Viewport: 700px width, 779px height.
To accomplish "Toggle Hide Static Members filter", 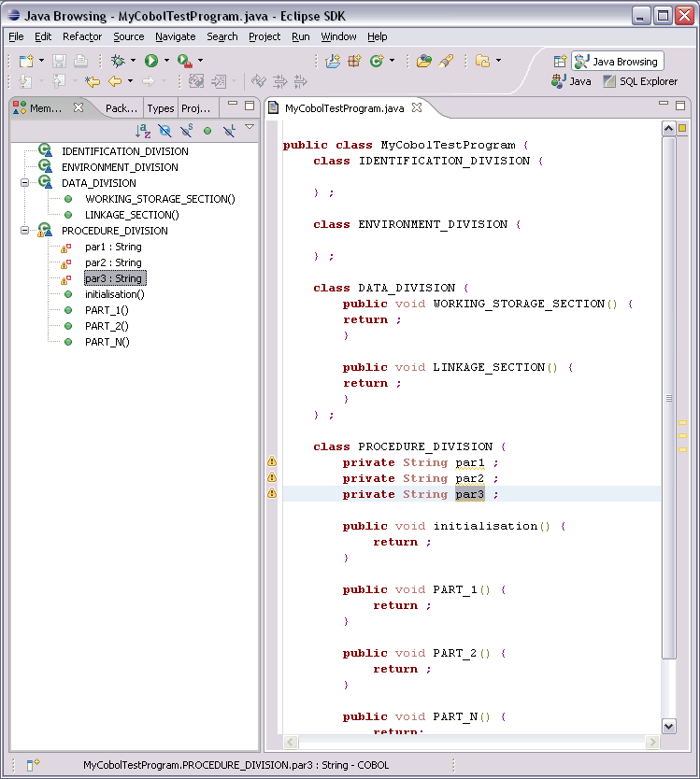I will click(x=186, y=132).
